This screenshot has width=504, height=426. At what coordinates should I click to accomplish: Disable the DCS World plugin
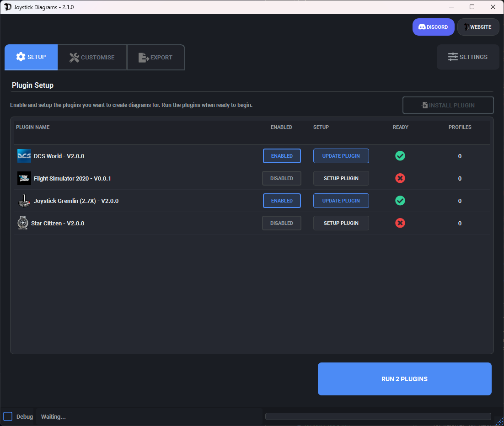click(282, 156)
